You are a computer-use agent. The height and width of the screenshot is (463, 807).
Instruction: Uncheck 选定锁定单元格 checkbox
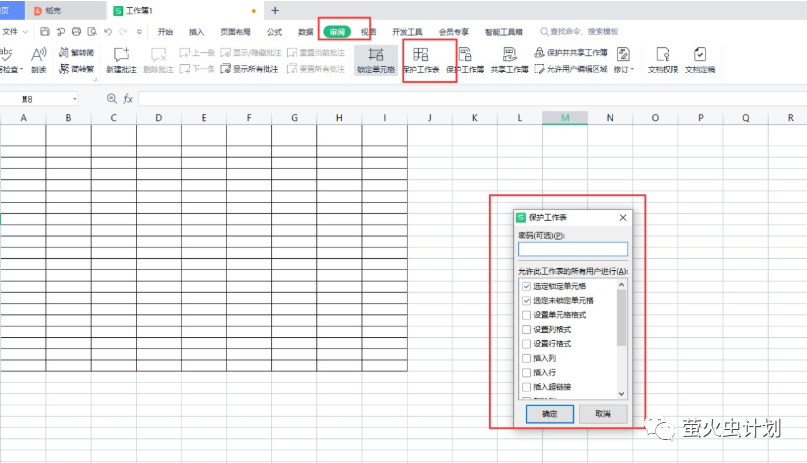coord(526,286)
